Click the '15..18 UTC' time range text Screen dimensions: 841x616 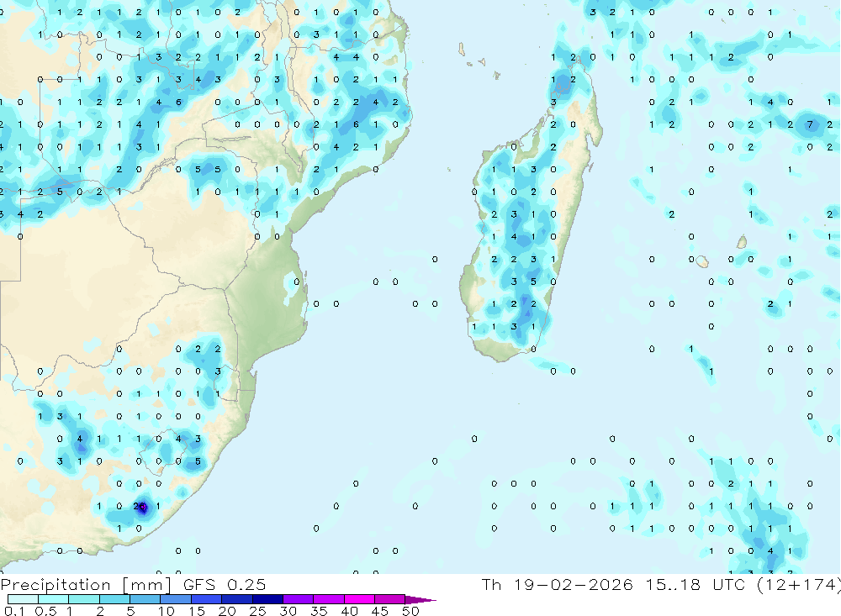(x=696, y=584)
